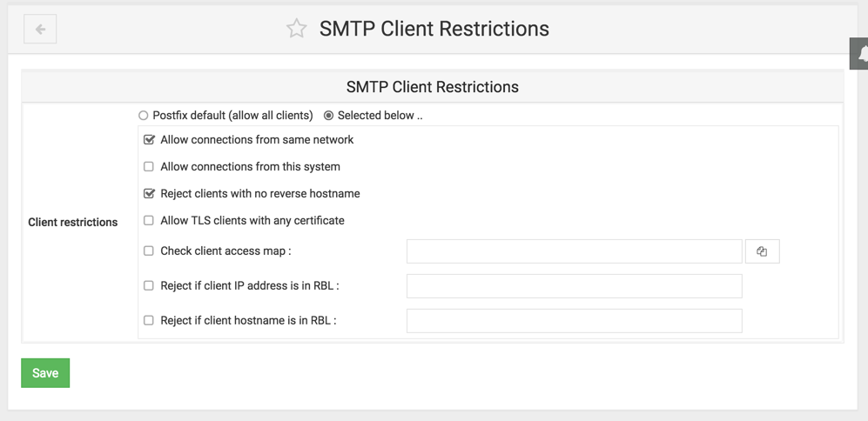Focus the client access map text field

(574, 251)
